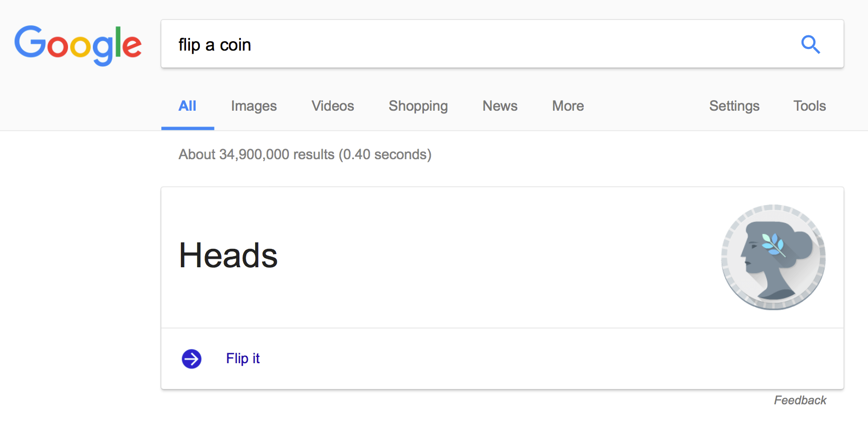Viewport: 868px width, 427px height.
Task: Show the search Tools options
Action: click(x=809, y=106)
